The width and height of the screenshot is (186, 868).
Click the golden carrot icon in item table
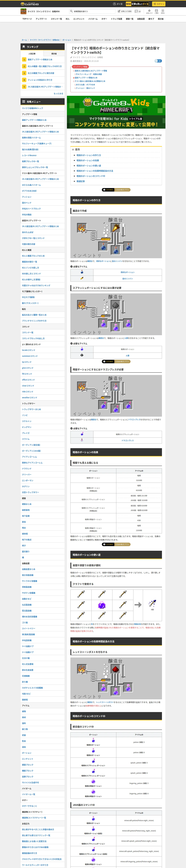[x=82, y=278]
